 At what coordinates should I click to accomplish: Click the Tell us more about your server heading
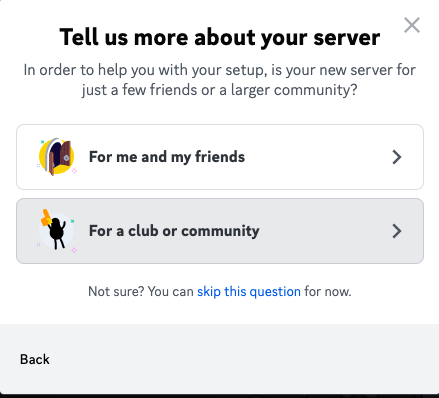(x=220, y=37)
